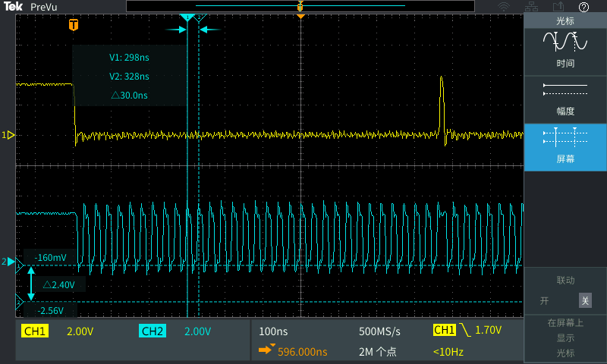This screenshot has height=364, width=607.
Task: Select the 幅度 (amplitude) cursor mode
Action: 565,97
